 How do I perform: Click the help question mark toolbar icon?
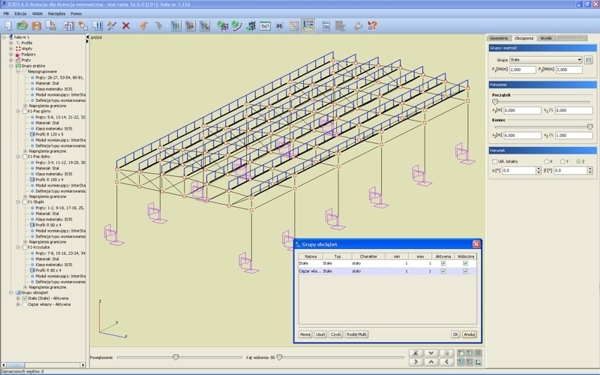(372, 26)
